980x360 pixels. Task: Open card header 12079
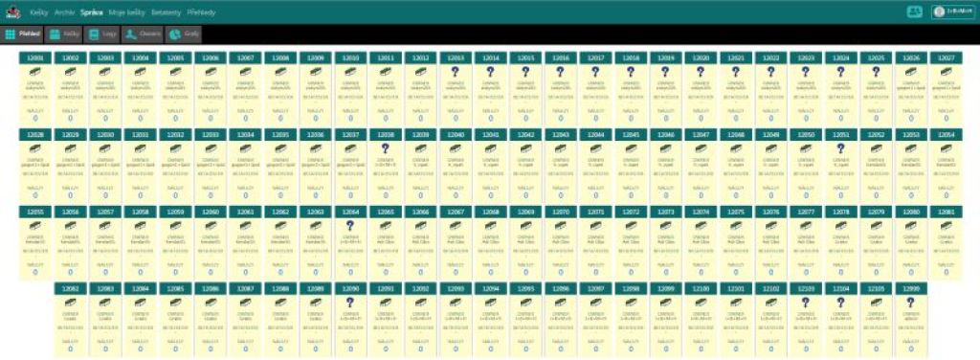click(x=877, y=212)
